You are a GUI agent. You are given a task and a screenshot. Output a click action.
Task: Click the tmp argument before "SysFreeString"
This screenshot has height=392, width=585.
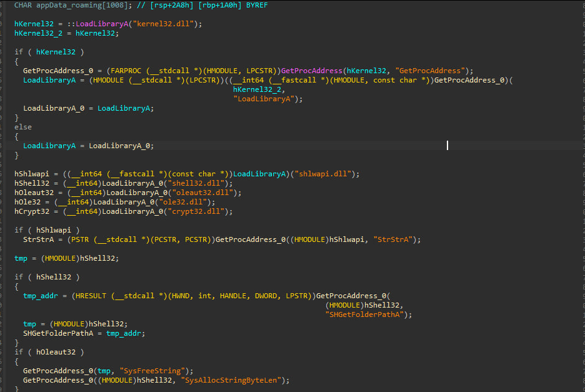click(x=104, y=371)
